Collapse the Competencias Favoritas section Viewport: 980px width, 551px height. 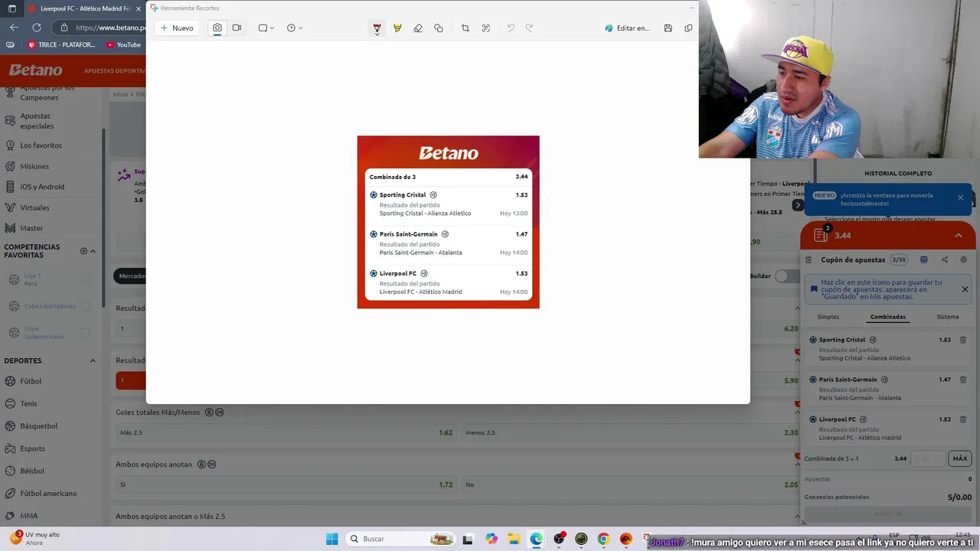click(93, 251)
